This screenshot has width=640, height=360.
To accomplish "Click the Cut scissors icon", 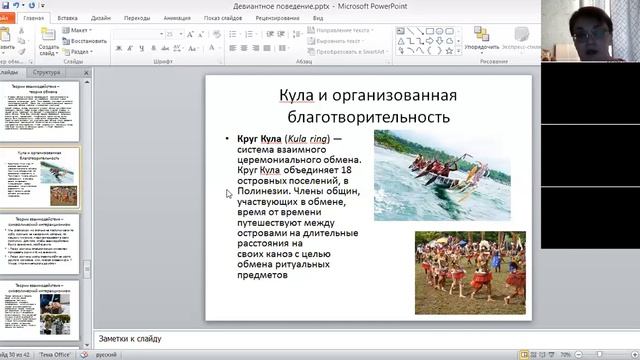I will (21, 31).
